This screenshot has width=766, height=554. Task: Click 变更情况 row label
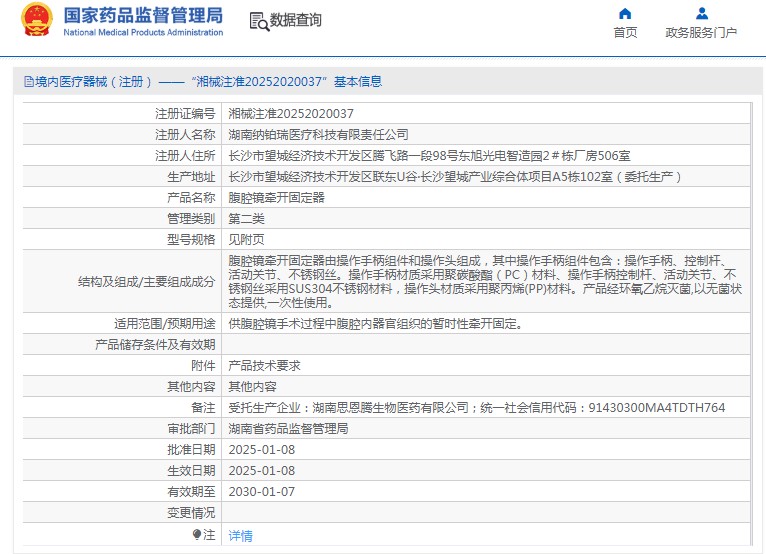pyautogui.click(x=191, y=513)
